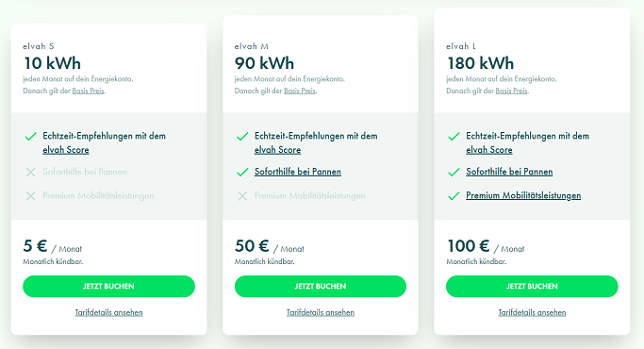Open the Basis Preis link in elvah S card
The image size is (644, 349).
[x=89, y=91]
